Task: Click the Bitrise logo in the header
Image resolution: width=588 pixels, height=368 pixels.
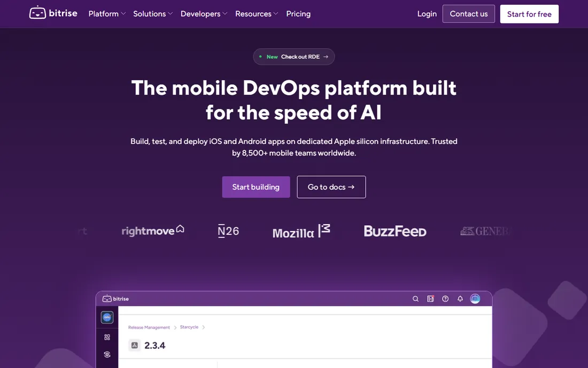Action: coord(53,13)
